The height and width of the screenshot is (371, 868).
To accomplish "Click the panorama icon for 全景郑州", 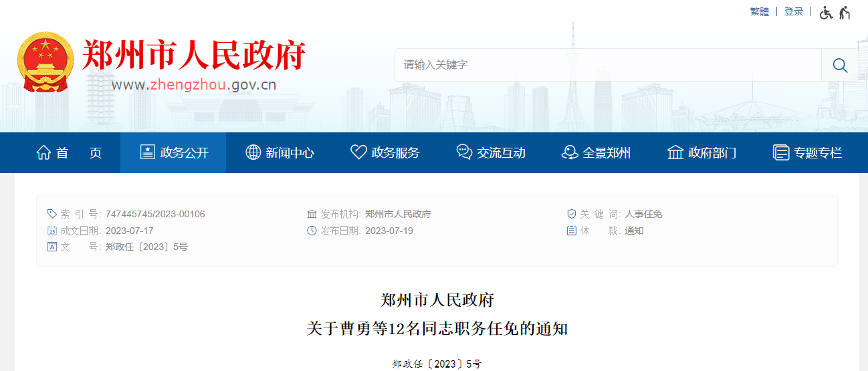I will click(570, 152).
